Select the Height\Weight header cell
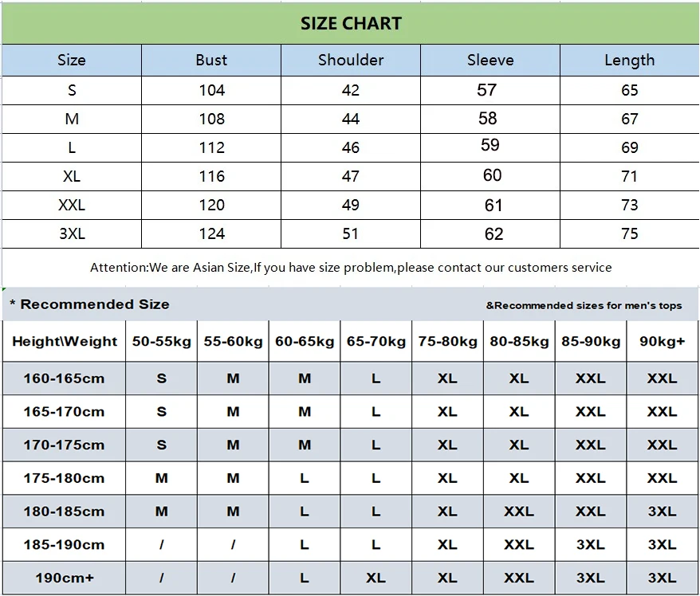Viewport: 700px width, 596px height. tap(65, 342)
